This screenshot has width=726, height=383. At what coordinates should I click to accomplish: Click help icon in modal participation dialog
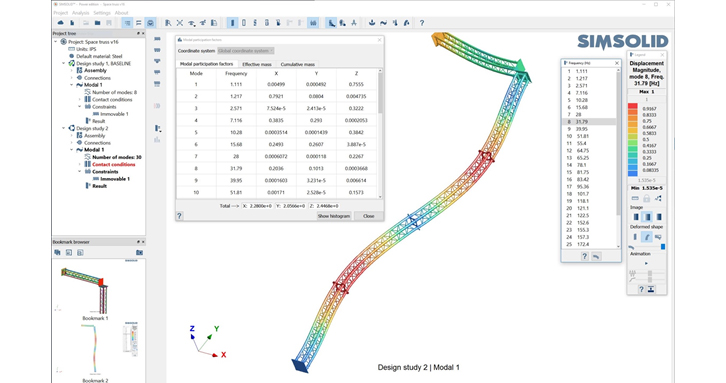pyautogui.click(x=180, y=216)
